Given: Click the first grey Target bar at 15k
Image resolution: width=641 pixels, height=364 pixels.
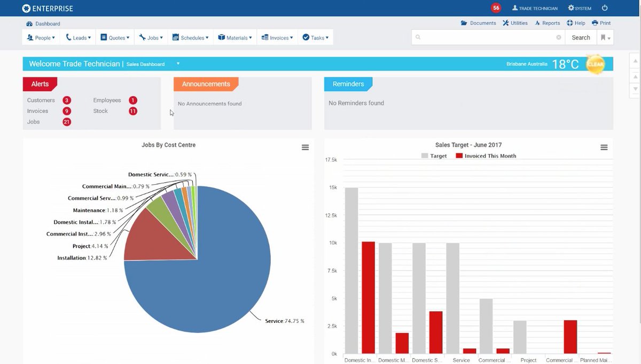Looking at the screenshot, I should 351,271.
